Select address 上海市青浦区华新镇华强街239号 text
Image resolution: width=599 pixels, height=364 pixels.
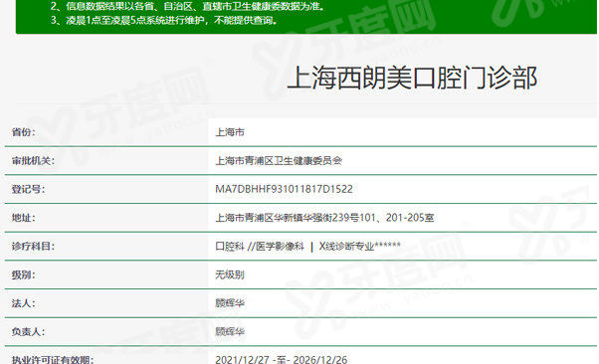pyautogui.click(x=288, y=218)
